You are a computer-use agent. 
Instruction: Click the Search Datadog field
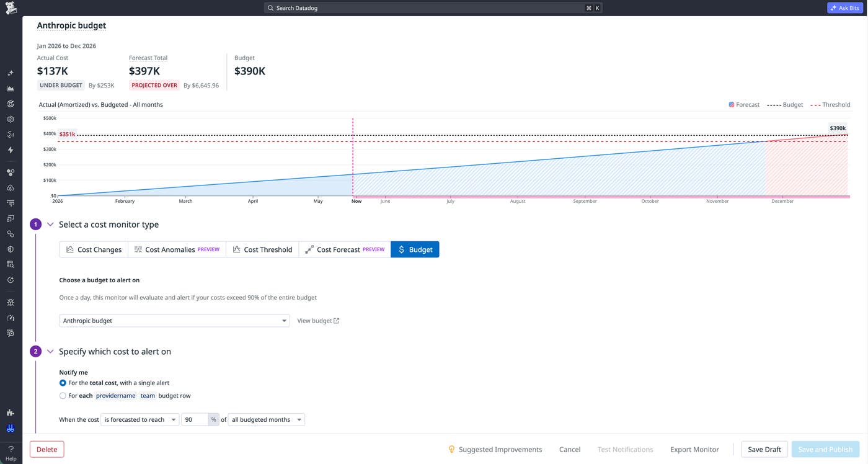[x=432, y=8]
